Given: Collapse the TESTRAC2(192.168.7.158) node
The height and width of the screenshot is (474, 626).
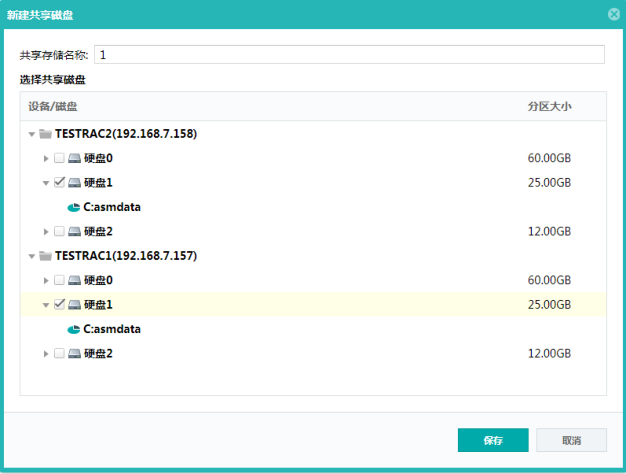Looking at the screenshot, I should pyautogui.click(x=32, y=133).
